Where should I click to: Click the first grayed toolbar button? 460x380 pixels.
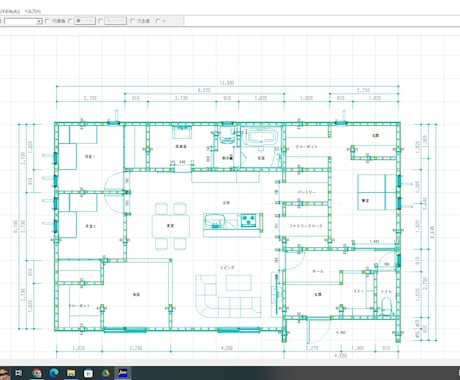click(85, 21)
